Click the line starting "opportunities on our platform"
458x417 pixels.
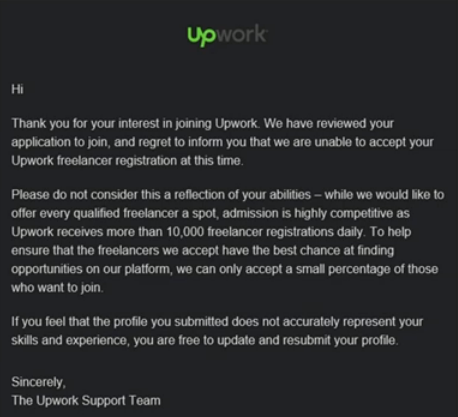click(225, 269)
